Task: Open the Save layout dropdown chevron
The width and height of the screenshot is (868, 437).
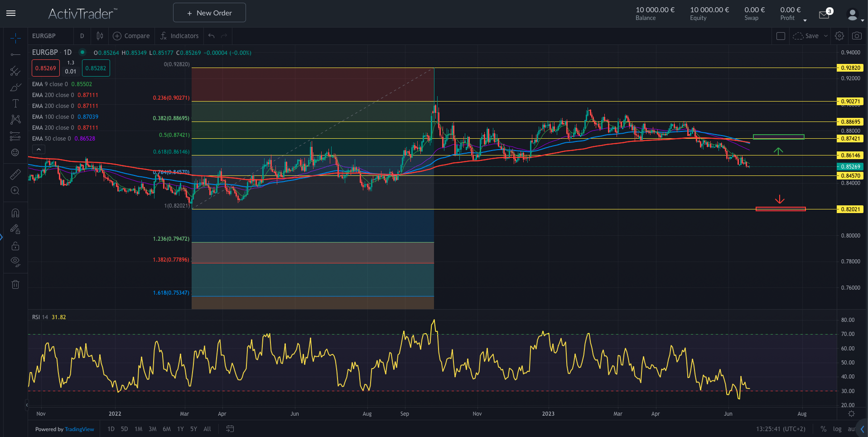Action: click(825, 36)
